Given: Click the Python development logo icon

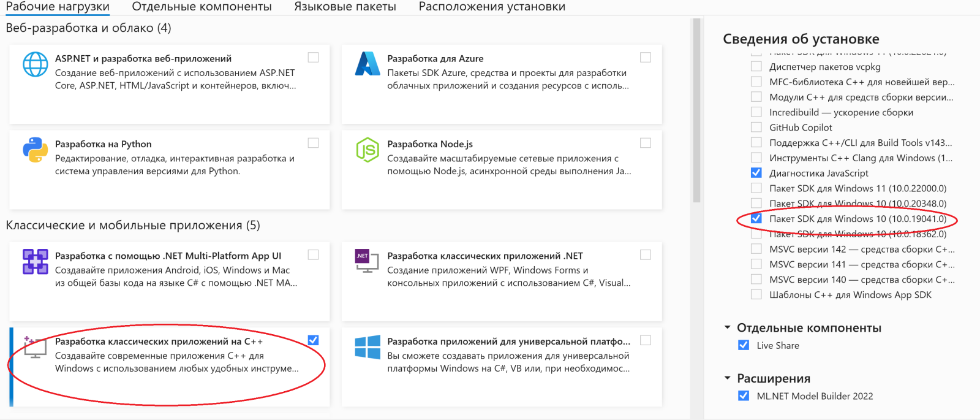Looking at the screenshot, I should [x=36, y=150].
